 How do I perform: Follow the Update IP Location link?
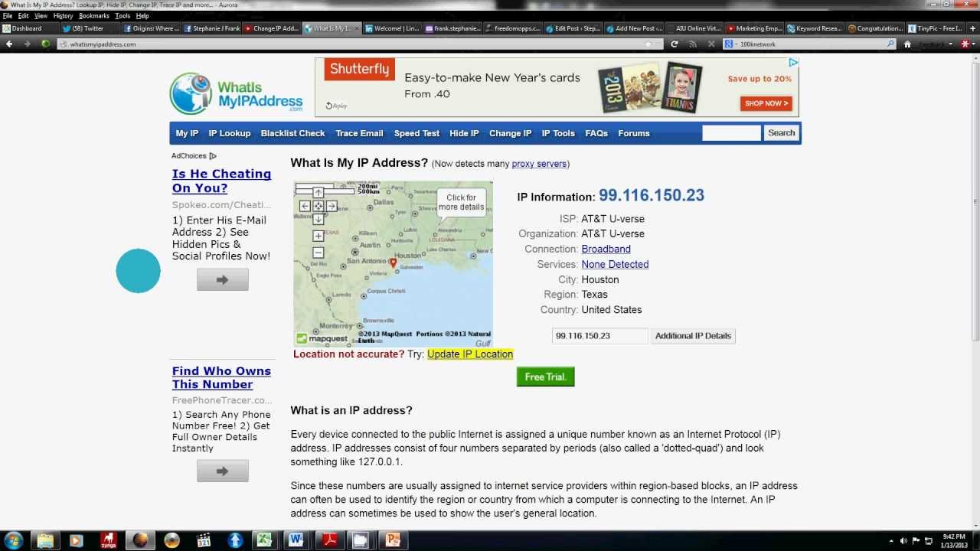470,354
